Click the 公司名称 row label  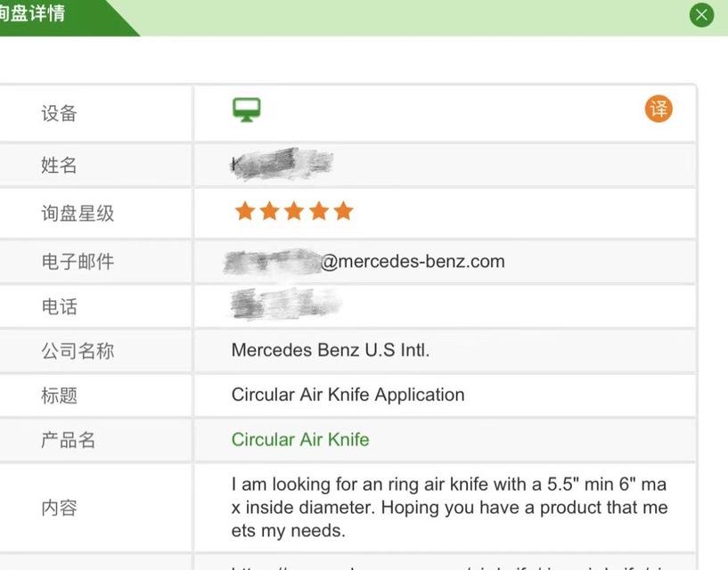click(78, 351)
